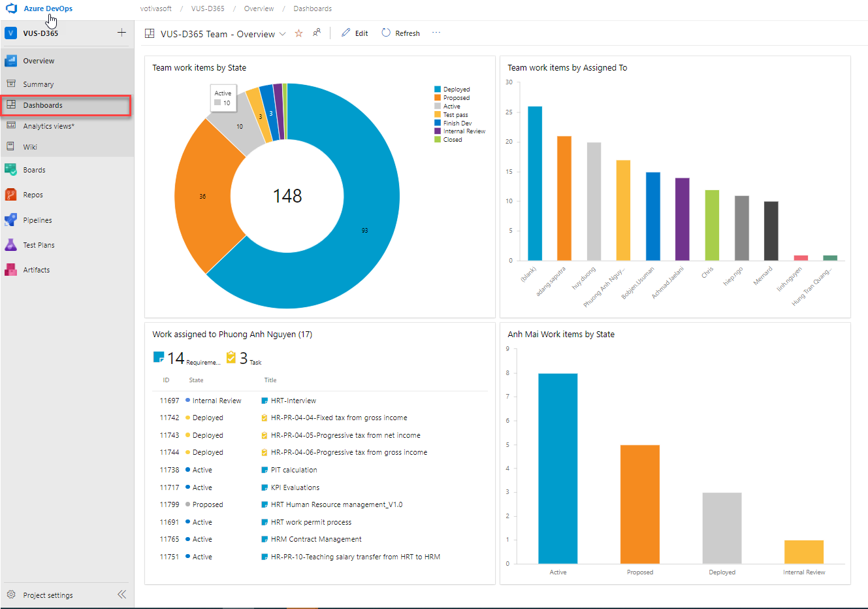Viewport: 868px width, 609px height.
Task: Select Dashboards in the sidebar
Action: coord(42,105)
